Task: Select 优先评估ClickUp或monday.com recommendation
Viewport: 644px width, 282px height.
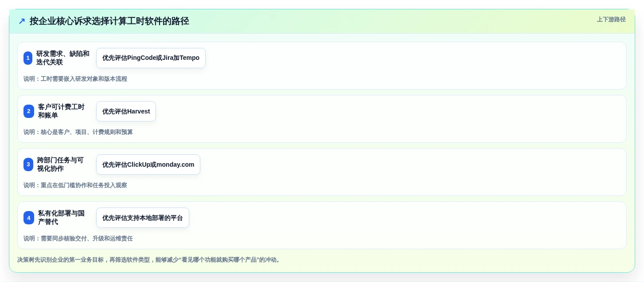Action: click(148, 164)
